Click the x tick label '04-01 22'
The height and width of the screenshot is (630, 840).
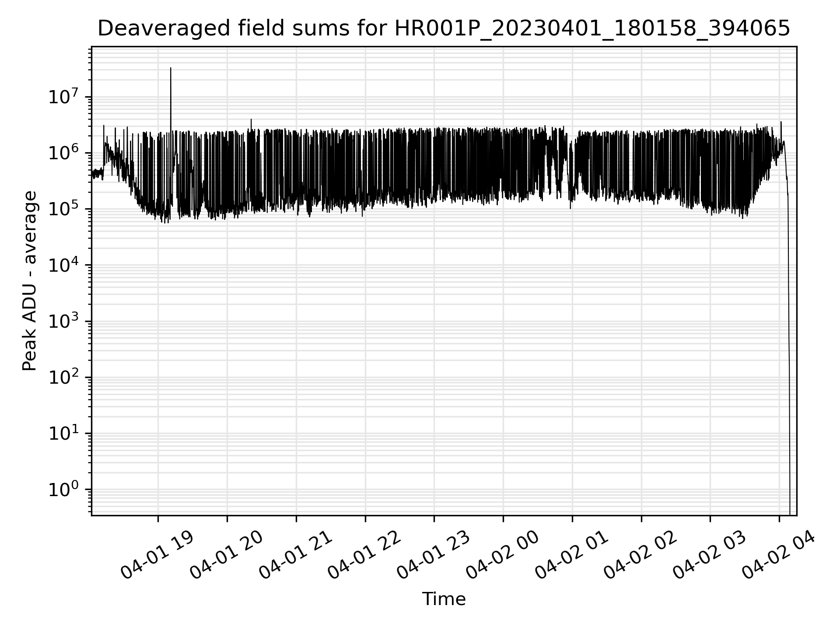click(x=364, y=556)
